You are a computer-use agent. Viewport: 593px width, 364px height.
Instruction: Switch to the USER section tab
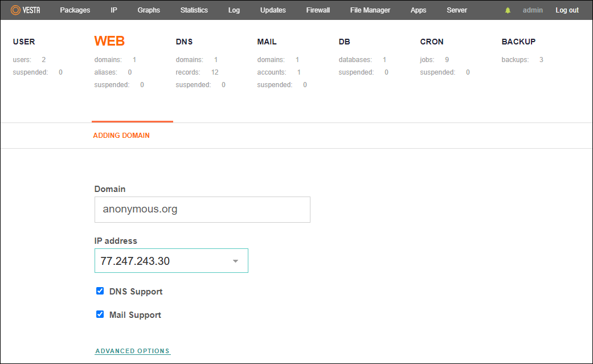point(24,42)
